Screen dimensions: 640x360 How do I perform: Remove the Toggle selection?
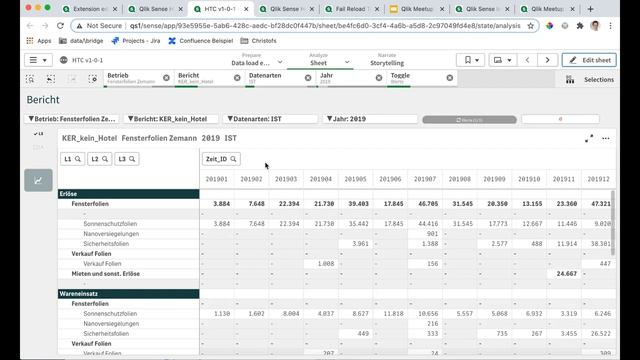tap(450, 78)
